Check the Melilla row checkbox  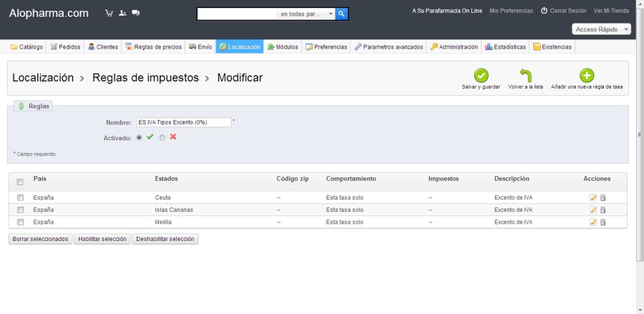coord(20,222)
